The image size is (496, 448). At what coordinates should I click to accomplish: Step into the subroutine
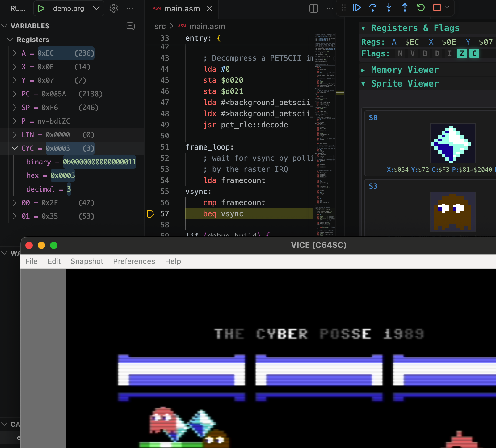(389, 7)
